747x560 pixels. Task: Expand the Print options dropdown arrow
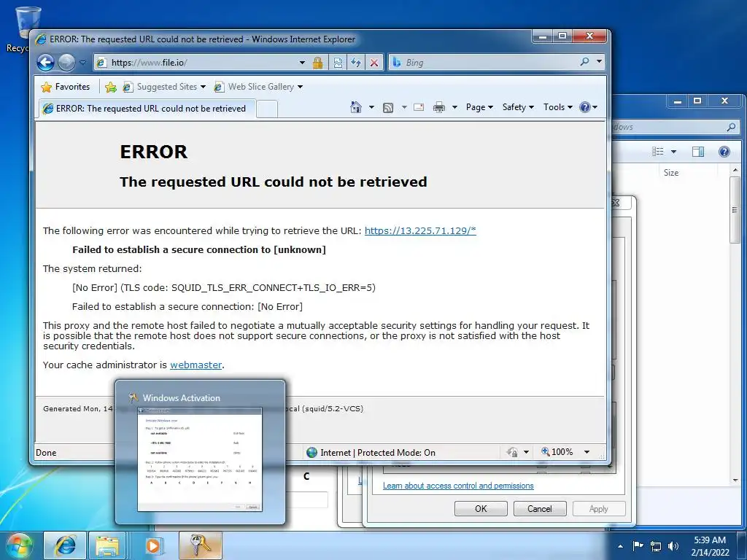pos(454,107)
